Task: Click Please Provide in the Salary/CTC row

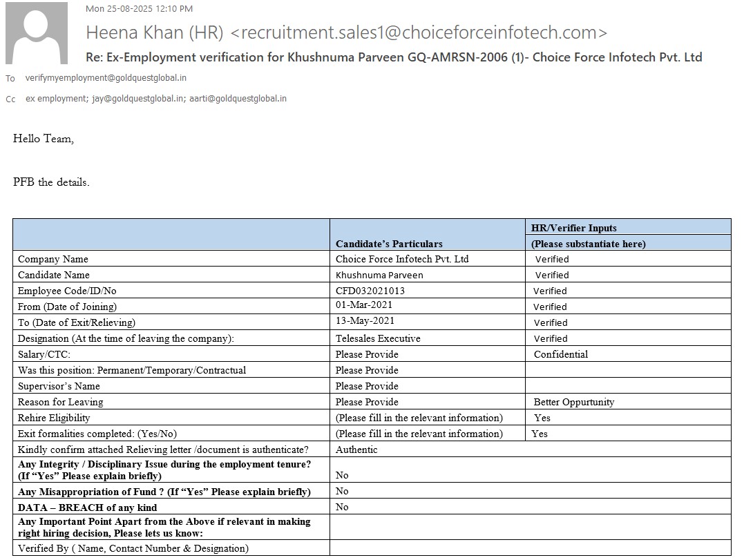Action: coord(367,354)
